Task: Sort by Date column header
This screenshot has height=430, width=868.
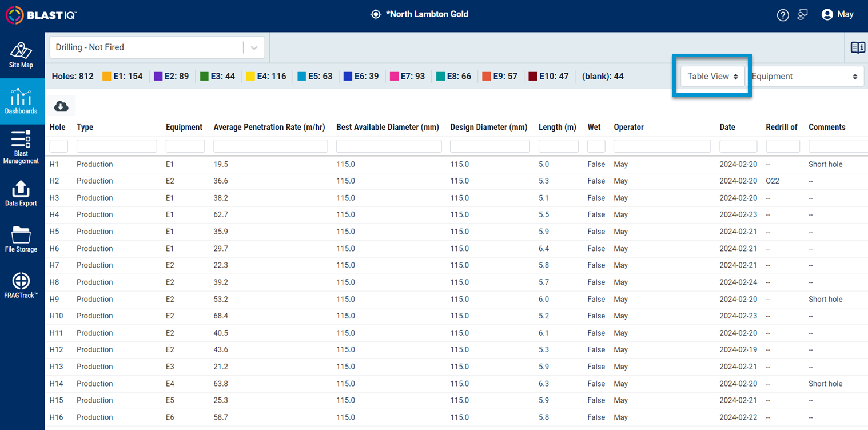Action: click(727, 127)
